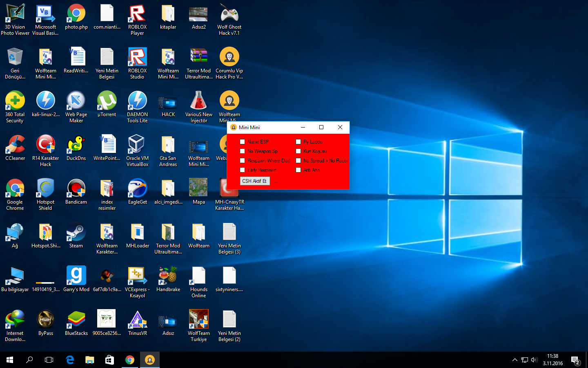Select the ROBLOX Studio shortcut
The height and width of the screenshot is (368, 588).
point(138,63)
